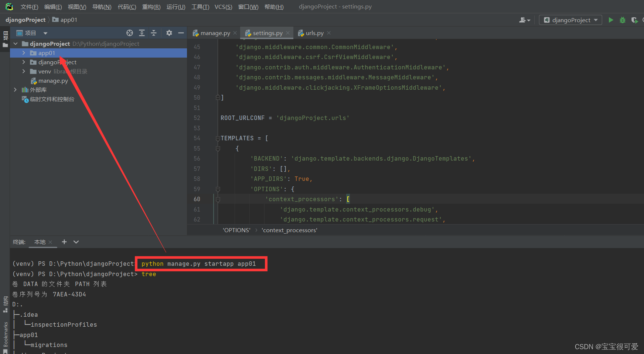This screenshot has width=644, height=354.
Task: Open the 结构 tool window sidebar button
Action: point(5,305)
